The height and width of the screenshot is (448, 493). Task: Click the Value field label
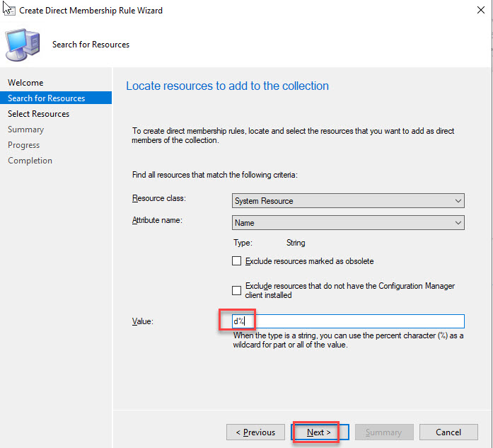pyautogui.click(x=143, y=321)
